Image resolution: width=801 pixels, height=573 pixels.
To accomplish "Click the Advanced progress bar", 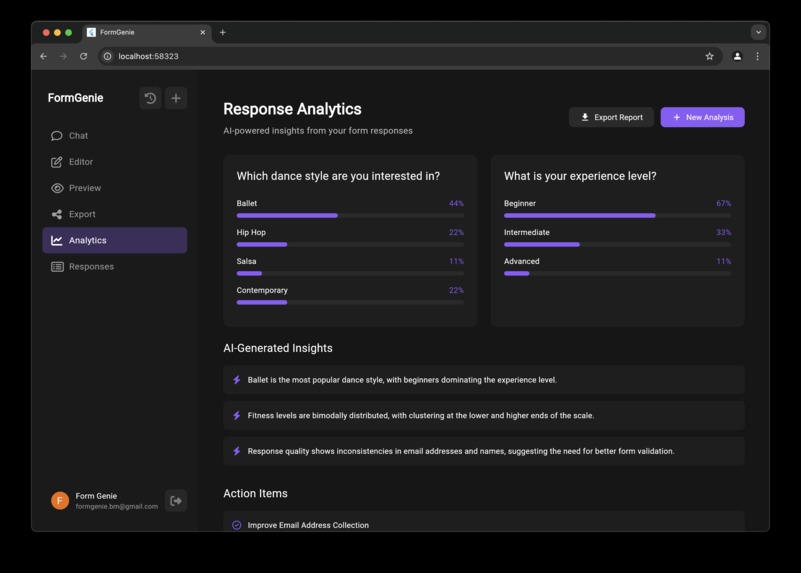I will 617,273.
